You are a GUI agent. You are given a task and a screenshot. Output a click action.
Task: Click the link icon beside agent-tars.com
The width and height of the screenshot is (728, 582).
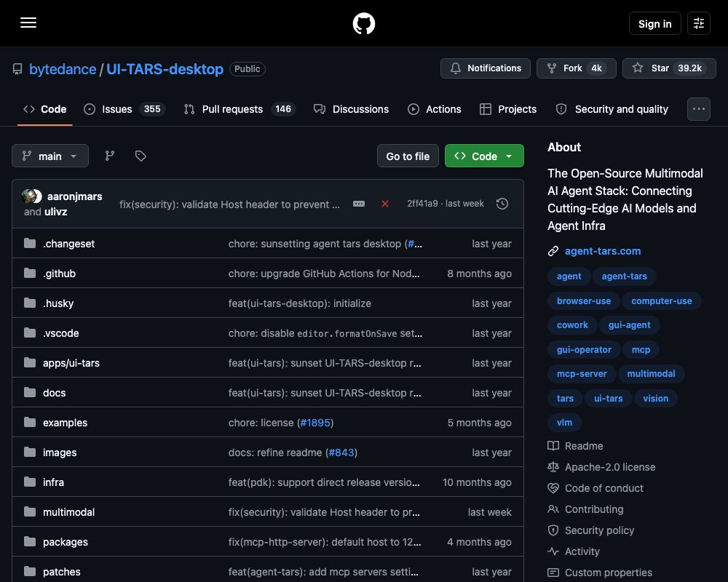click(x=553, y=251)
